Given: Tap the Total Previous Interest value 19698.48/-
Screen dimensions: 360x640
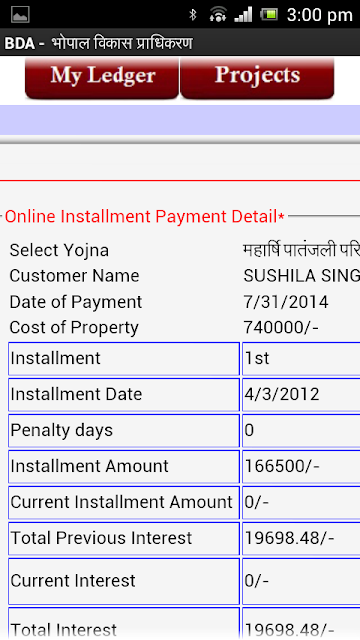Looking at the screenshot, I should point(301,538).
